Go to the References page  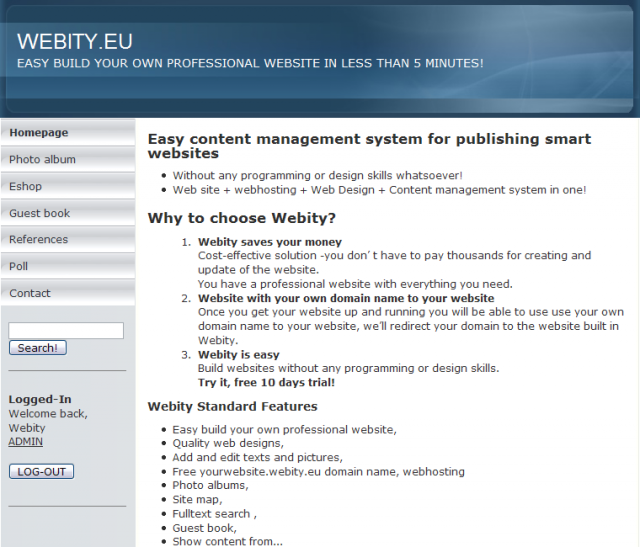68,240
